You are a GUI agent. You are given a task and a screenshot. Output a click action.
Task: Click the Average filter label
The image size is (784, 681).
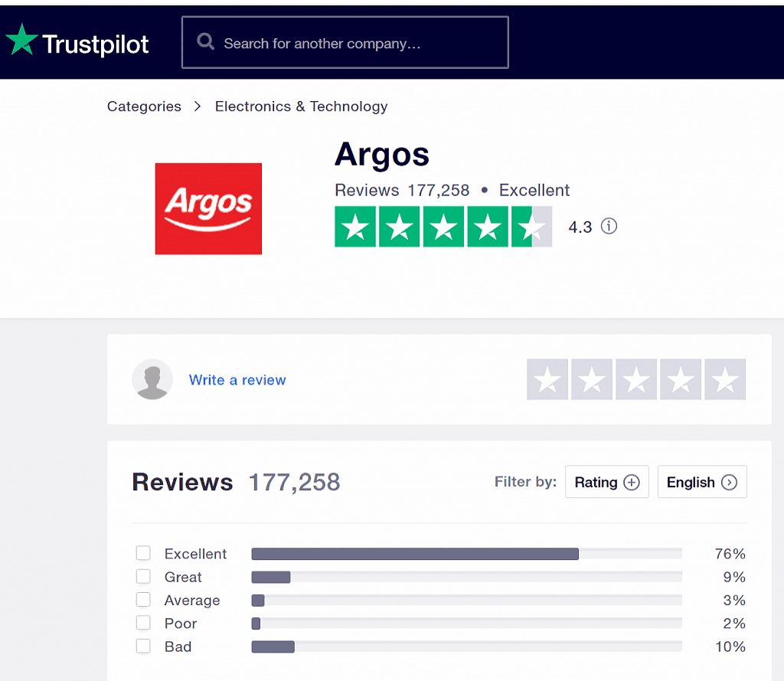point(192,601)
